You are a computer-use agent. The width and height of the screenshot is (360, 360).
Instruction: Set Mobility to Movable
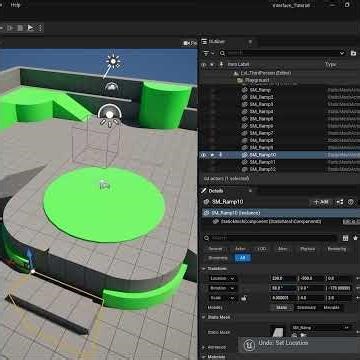(x=331, y=307)
